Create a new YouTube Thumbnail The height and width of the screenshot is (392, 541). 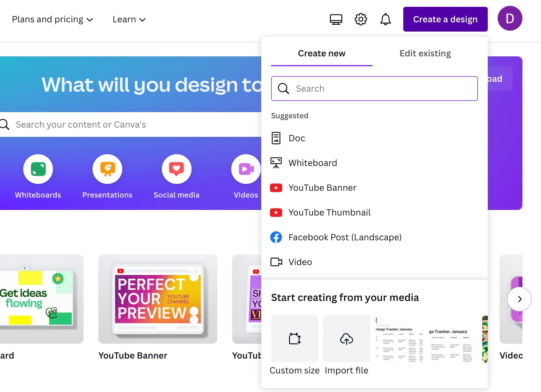coord(329,212)
